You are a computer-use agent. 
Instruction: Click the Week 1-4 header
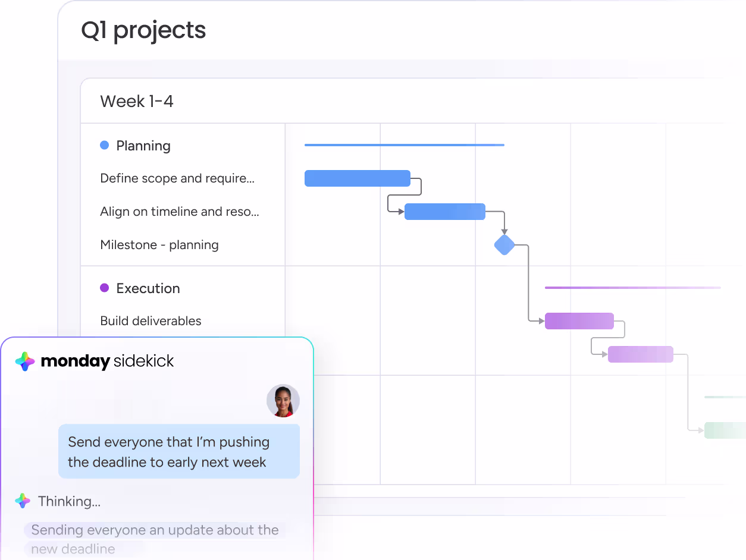click(137, 102)
